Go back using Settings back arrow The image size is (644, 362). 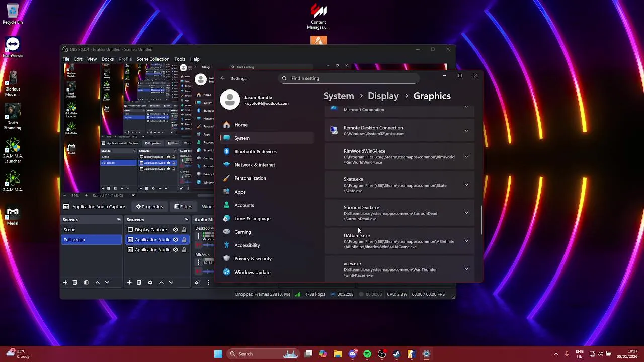pos(223,78)
